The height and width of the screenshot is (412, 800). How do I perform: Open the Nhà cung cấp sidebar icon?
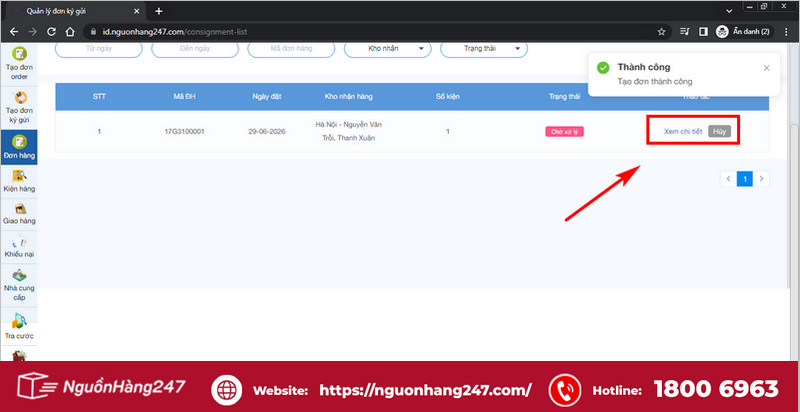tap(19, 285)
